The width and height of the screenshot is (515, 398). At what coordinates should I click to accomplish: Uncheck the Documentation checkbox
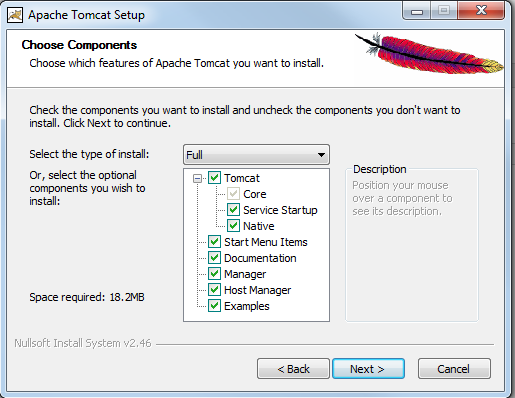214,258
